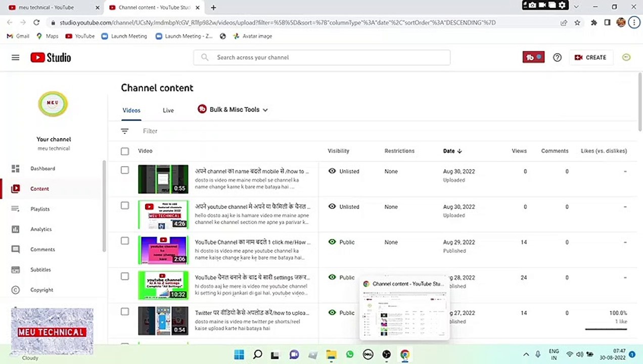Open the 10:32 video thumbnail
The width and height of the screenshot is (643, 364).
pos(163,285)
